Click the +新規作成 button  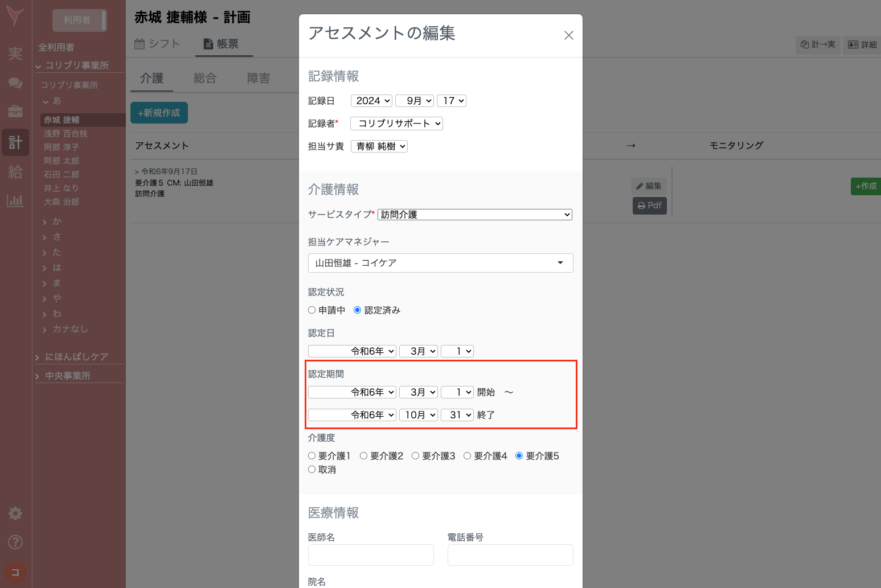159,113
